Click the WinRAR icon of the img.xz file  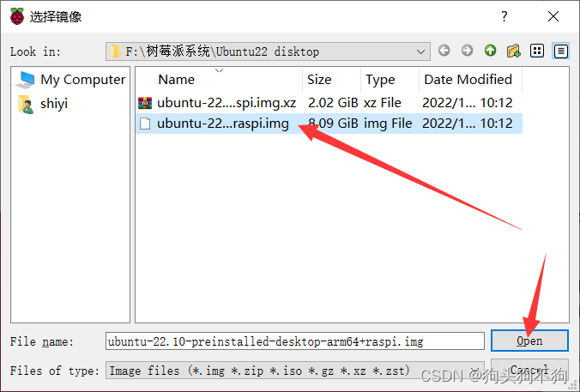click(x=145, y=103)
